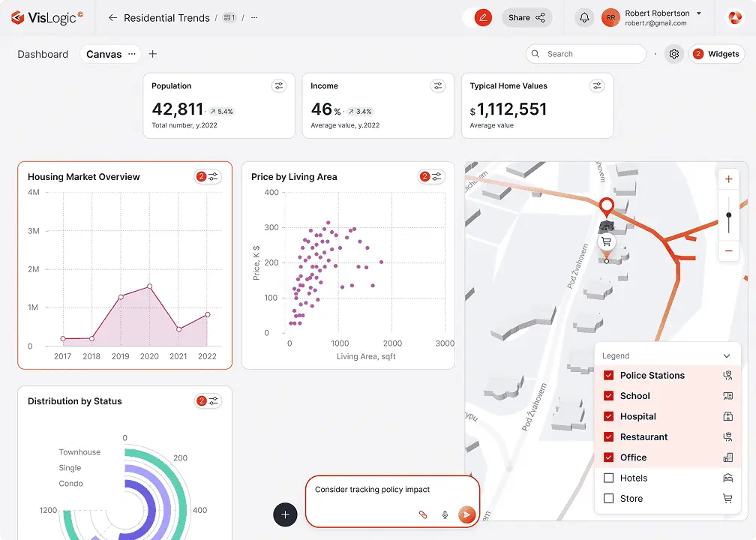Open Housing Market Overview filters
The height and width of the screenshot is (540, 756).
point(208,177)
